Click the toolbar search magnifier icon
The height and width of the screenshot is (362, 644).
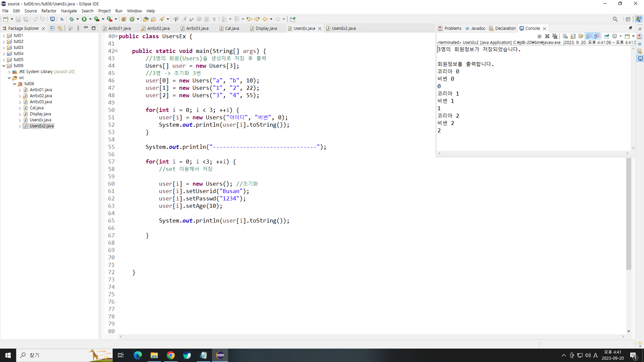click(615, 19)
